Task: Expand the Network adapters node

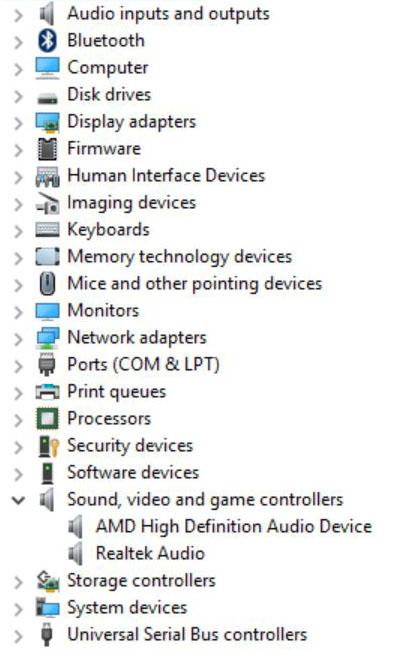Action: [18, 338]
